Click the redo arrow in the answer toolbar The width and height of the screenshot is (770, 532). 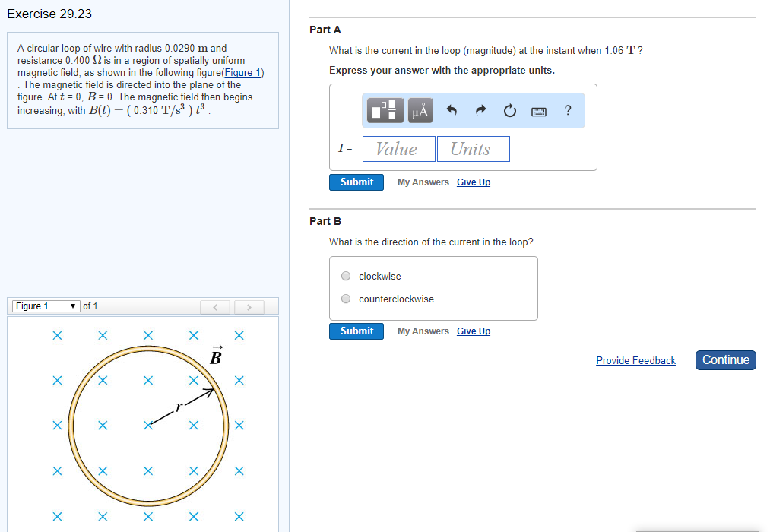coord(480,109)
